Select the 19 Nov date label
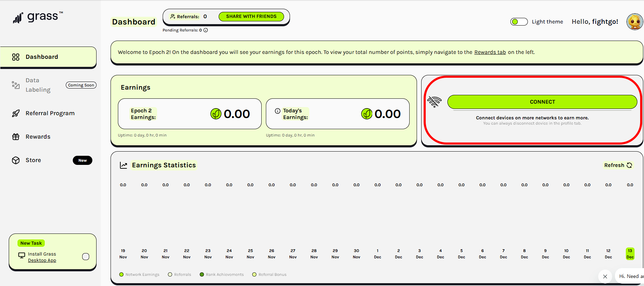The image size is (644, 286). tap(123, 254)
